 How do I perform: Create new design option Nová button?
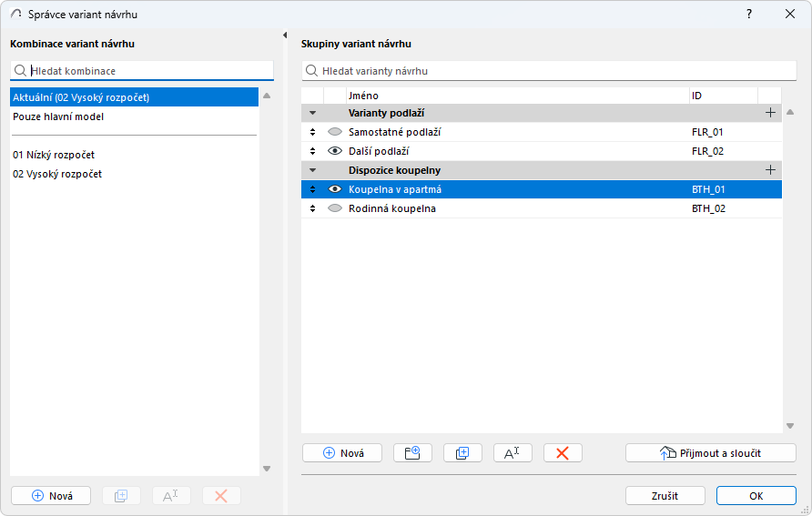click(x=342, y=453)
